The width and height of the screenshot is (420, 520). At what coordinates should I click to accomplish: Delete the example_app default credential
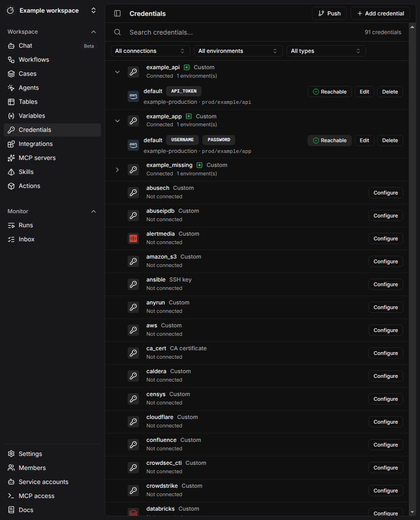pos(390,141)
